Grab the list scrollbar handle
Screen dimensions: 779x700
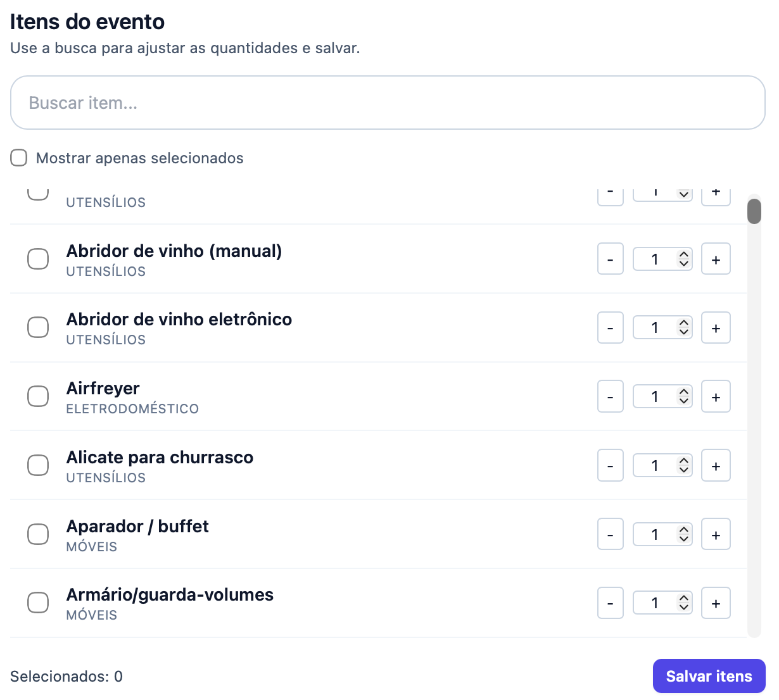[x=754, y=211]
